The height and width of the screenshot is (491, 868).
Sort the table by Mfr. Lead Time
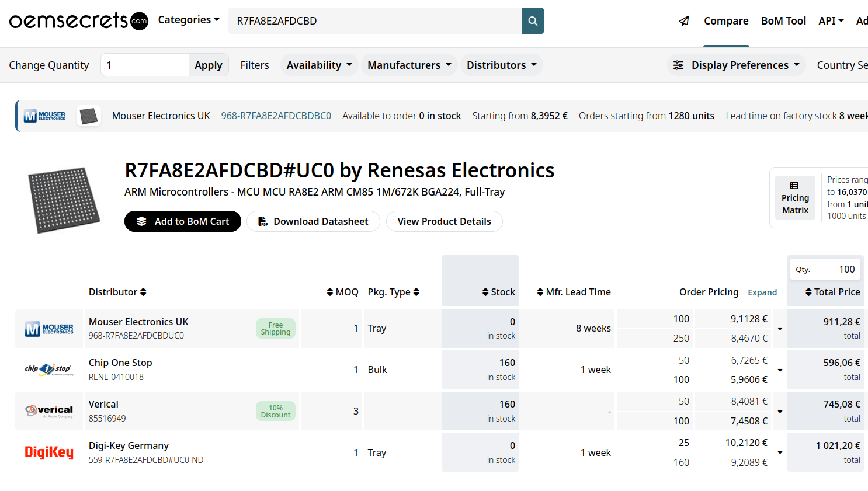574,292
